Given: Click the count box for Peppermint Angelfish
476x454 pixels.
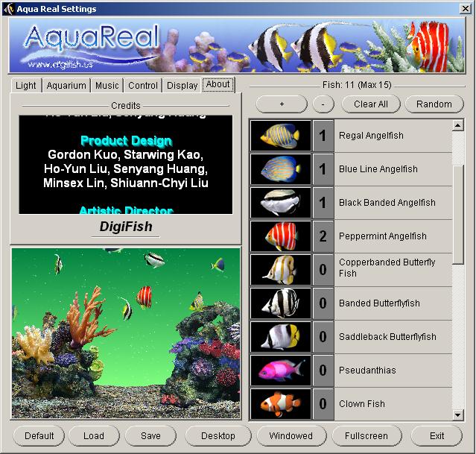Looking at the screenshot, I should point(323,236).
